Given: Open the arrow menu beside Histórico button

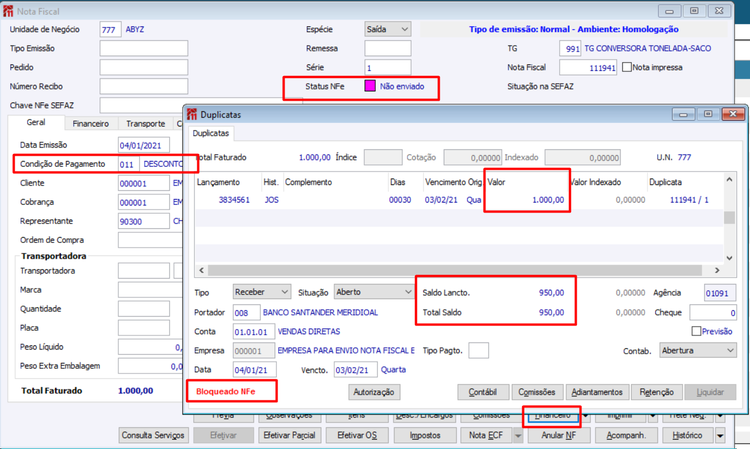Looking at the screenshot, I should 719,436.
